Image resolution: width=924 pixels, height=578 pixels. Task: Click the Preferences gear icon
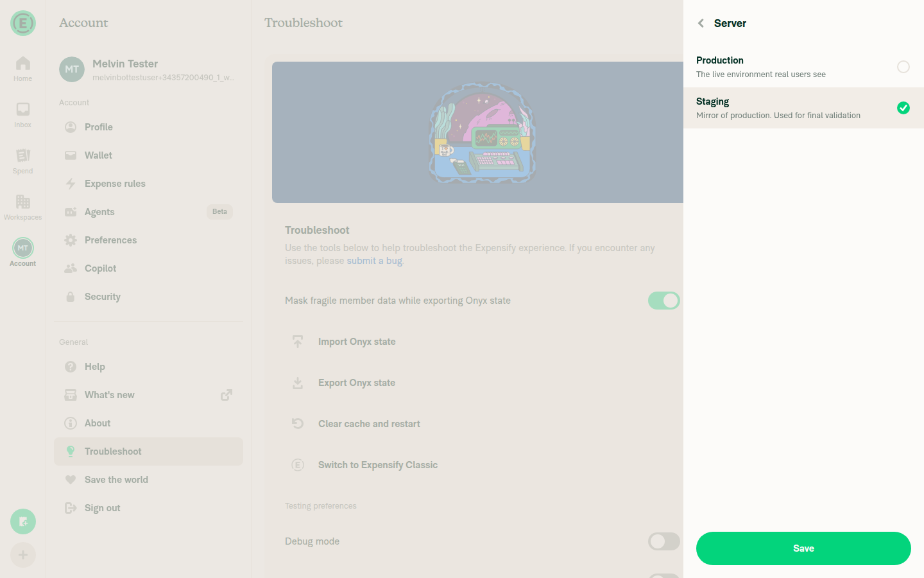pyautogui.click(x=71, y=240)
